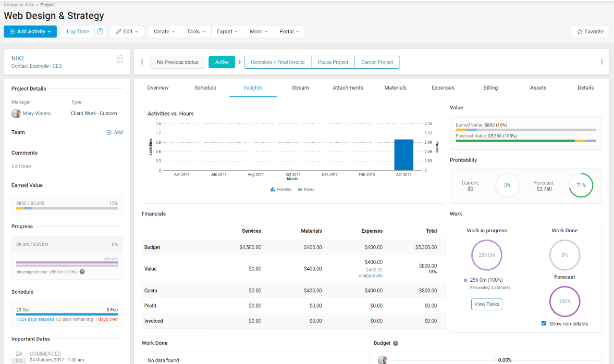Toggle the Hours series in chart legend

[x=306, y=190]
